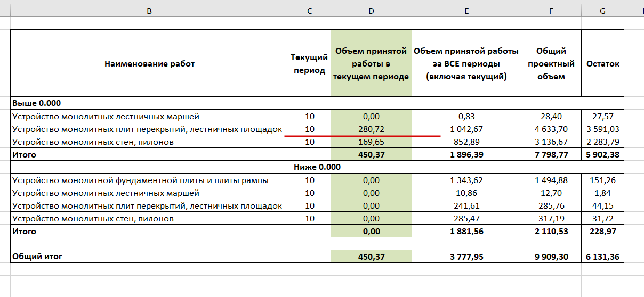The width and height of the screenshot is (644, 297).
Task: Click grand total cell 6 131,36
Action: pyautogui.click(x=602, y=257)
